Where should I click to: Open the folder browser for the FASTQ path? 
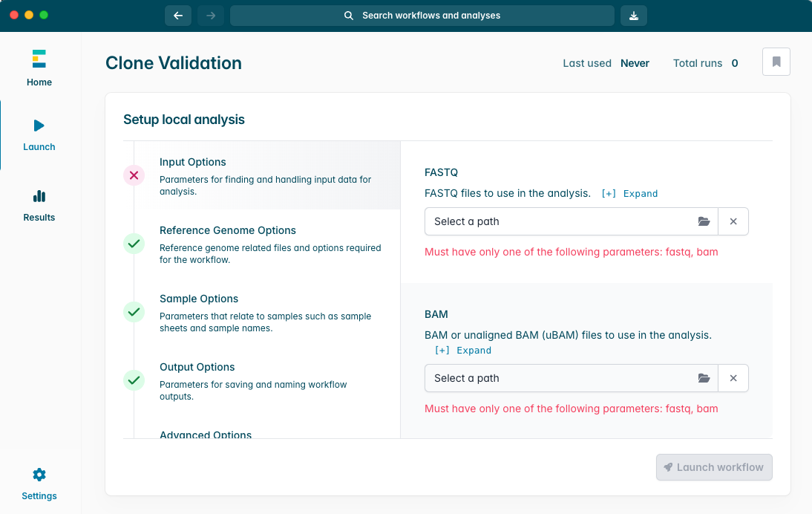click(x=704, y=221)
